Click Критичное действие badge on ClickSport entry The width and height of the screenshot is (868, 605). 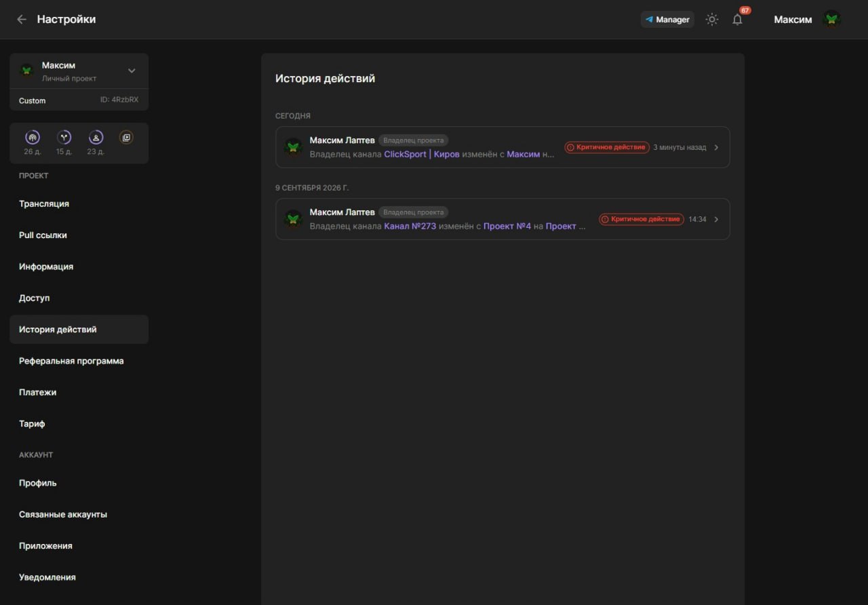(607, 147)
